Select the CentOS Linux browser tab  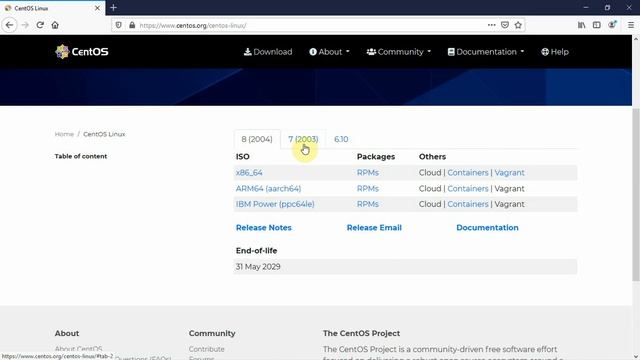coord(52,8)
